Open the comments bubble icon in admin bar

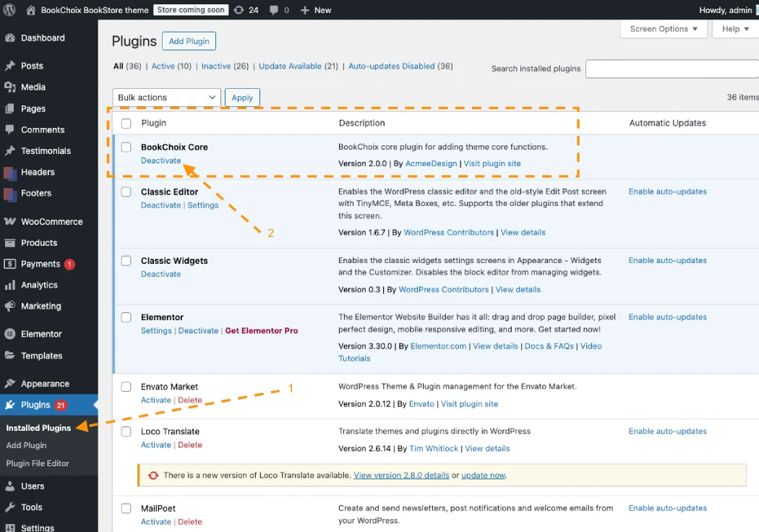coord(274,10)
